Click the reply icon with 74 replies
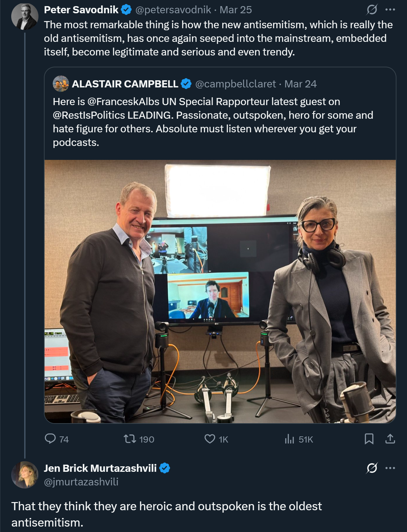The image size is (407, 532). coord(50,439)
